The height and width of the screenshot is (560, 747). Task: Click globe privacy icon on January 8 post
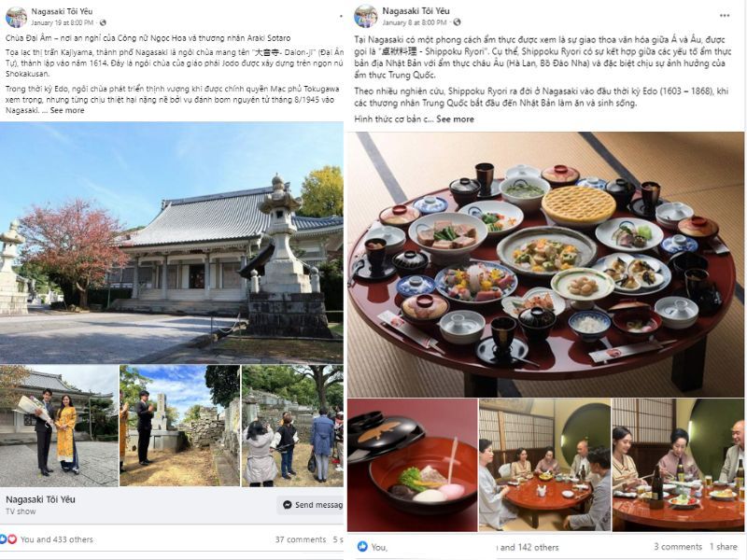point(457,22)
